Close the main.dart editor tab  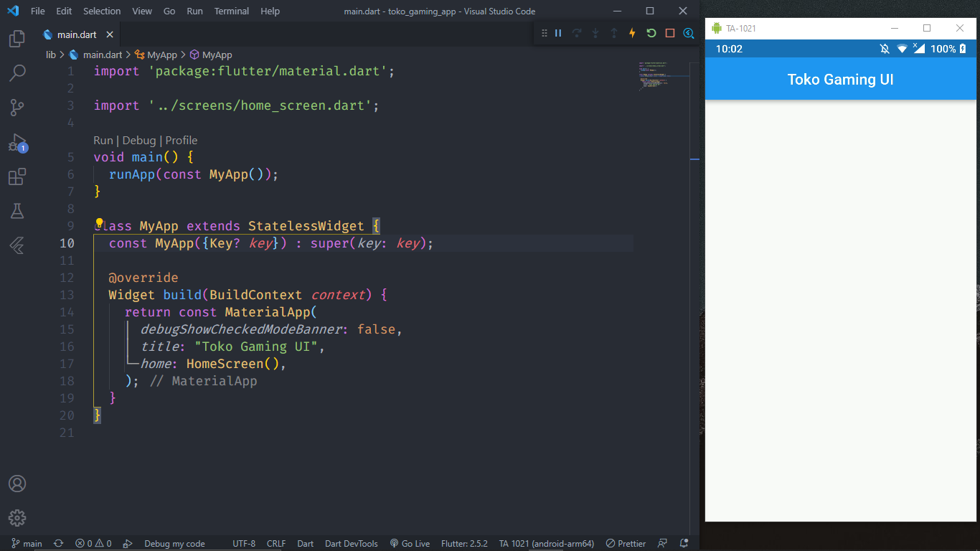pyautogui.click(x=110, y=34)
